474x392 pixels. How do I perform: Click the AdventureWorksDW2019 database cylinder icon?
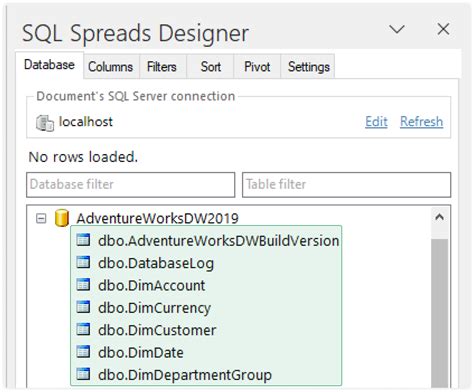coord(62,218)
